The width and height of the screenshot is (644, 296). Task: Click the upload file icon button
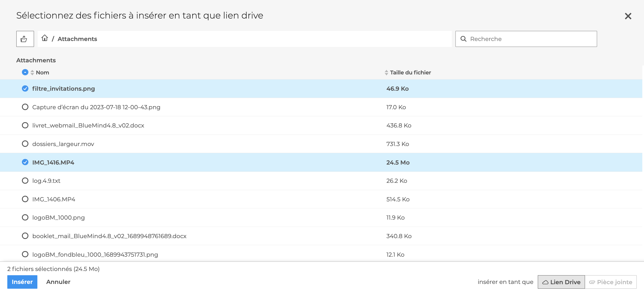[25, 39]
